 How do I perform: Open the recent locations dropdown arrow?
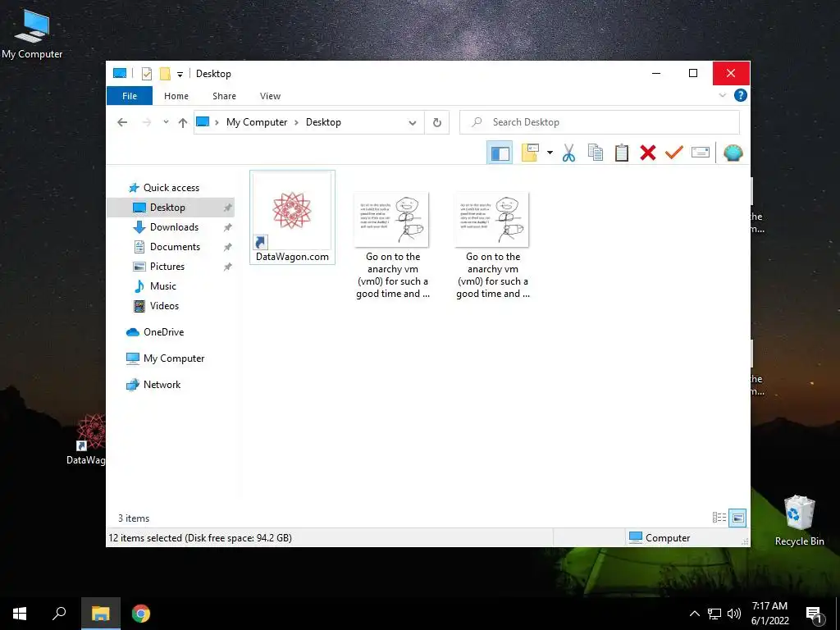coord(166,122)
